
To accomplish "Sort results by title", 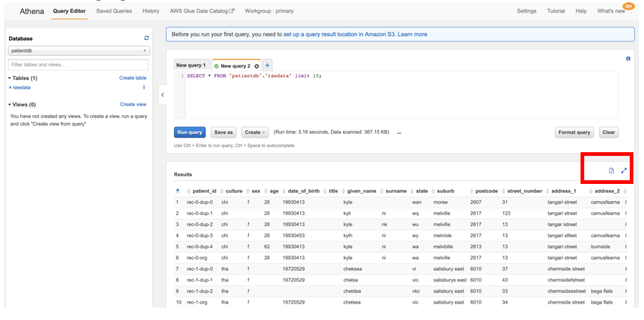I will tap(331, 191).
